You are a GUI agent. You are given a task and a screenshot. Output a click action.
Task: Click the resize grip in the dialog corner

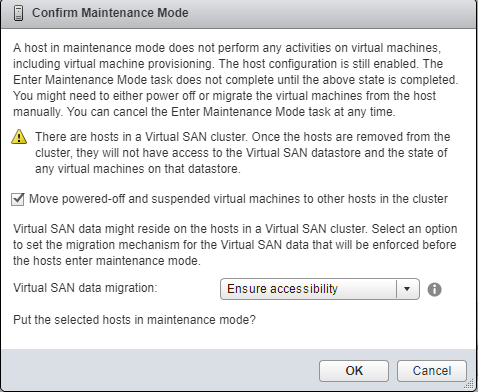[470, 384]
